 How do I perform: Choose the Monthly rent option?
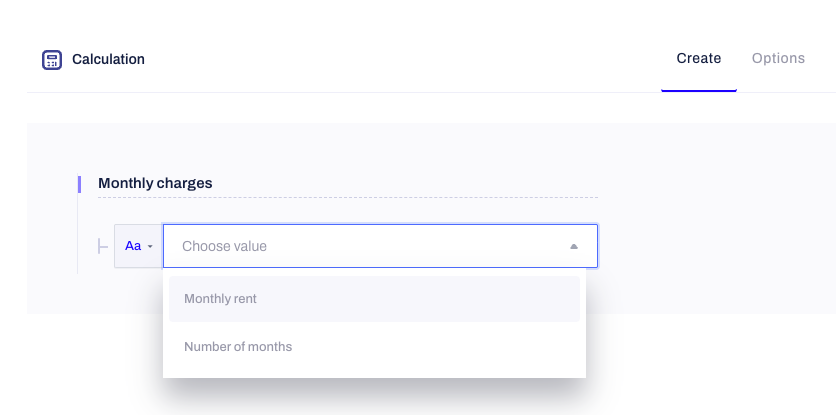(x=374, y=299)
